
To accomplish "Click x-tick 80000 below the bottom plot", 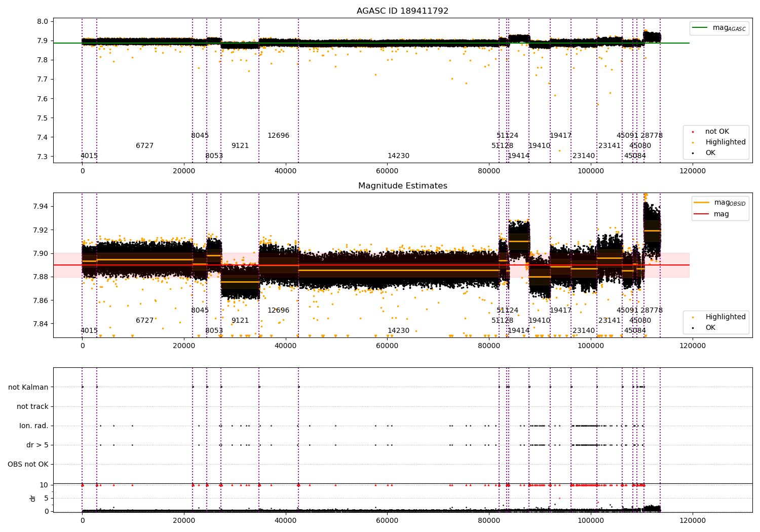I will 489,521.
